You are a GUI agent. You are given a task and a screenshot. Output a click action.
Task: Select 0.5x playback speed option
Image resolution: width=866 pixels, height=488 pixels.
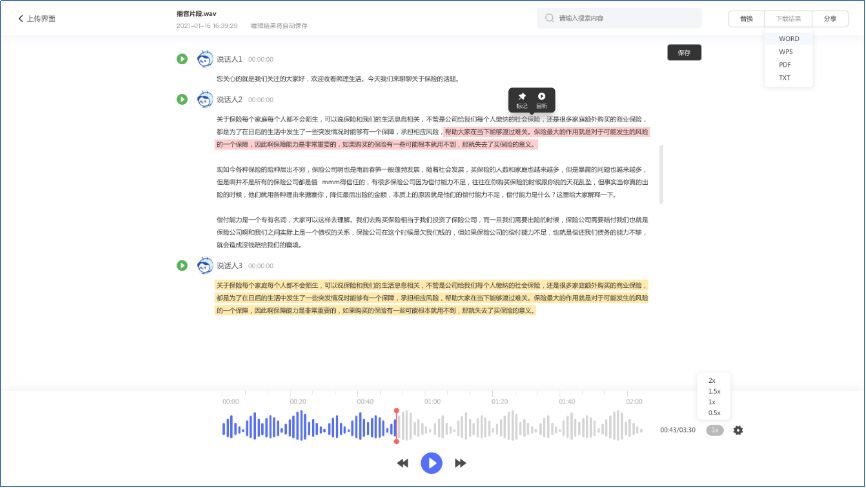[714, 412]
